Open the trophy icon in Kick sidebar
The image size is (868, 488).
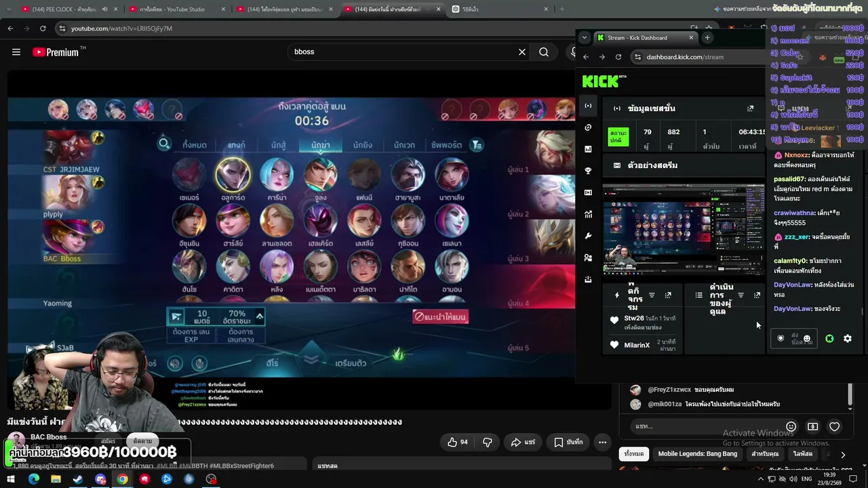[588, 171]
